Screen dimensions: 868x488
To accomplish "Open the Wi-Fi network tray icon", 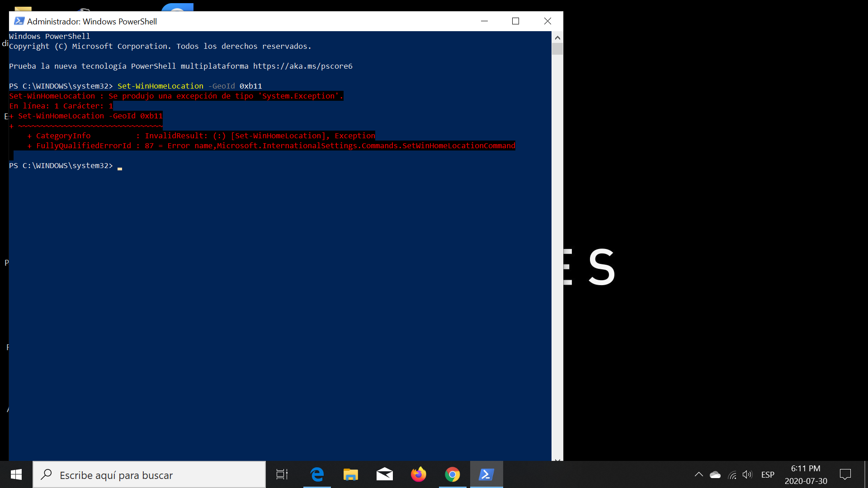I will point(732,474).
